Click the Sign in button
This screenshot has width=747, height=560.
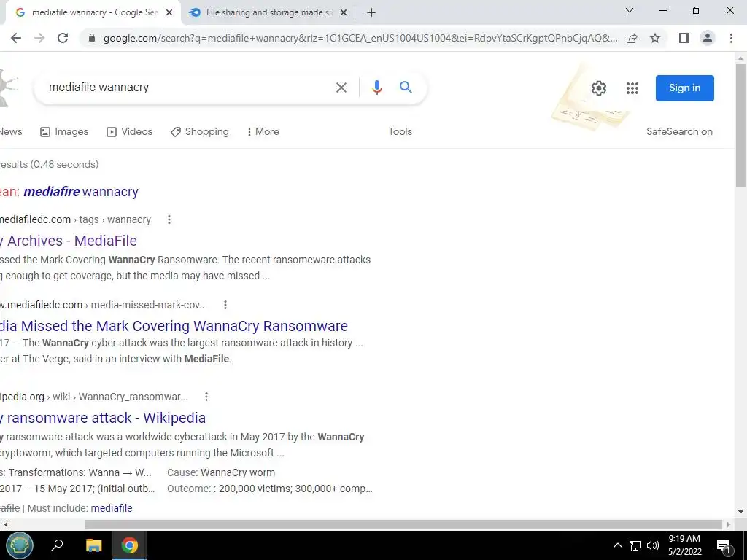tap(684, 88)
